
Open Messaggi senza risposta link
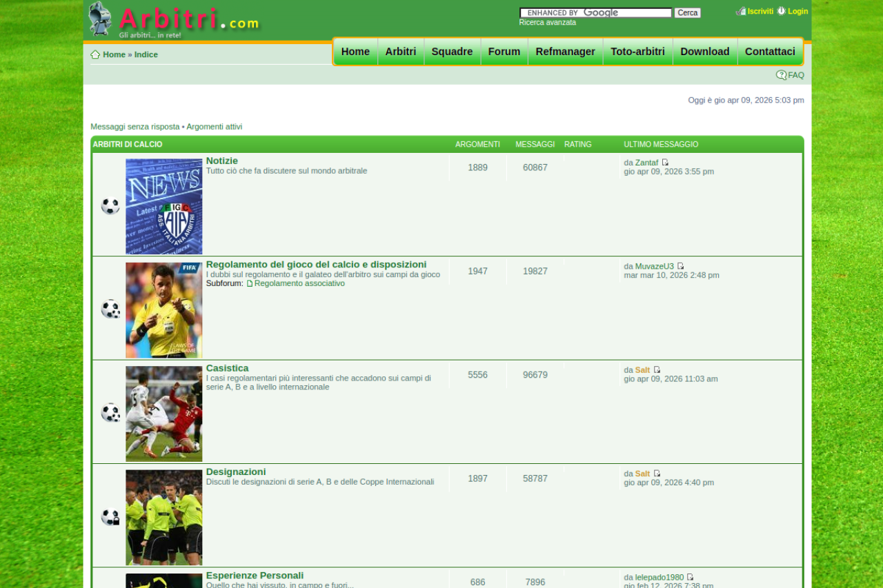135,127
